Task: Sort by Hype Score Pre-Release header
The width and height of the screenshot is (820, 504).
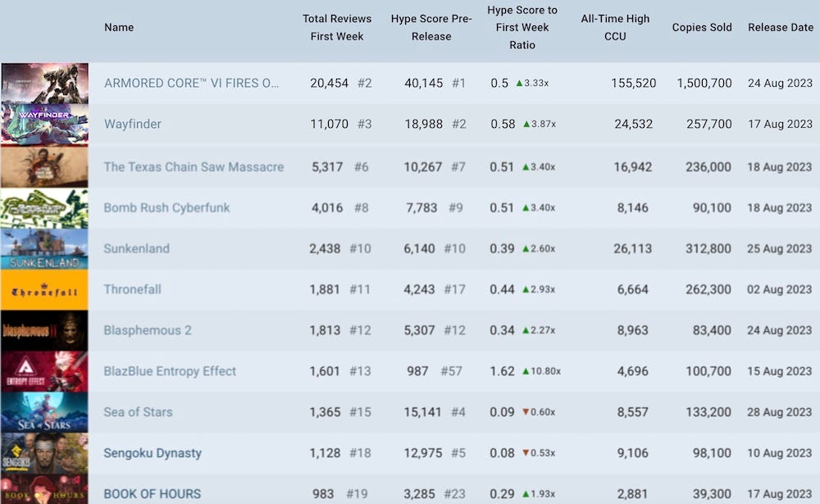Action: pyautogui.click(x=431, y=27)
